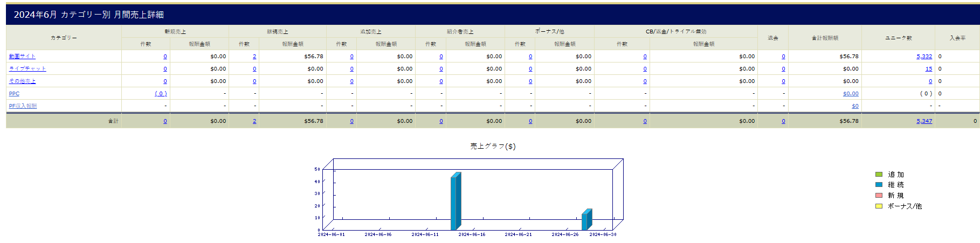Image resolution: width=980 pixels, height=243 pixels.
Task: Click PF収入報酬 total reward $0 link
Action: tap(855, 106)
